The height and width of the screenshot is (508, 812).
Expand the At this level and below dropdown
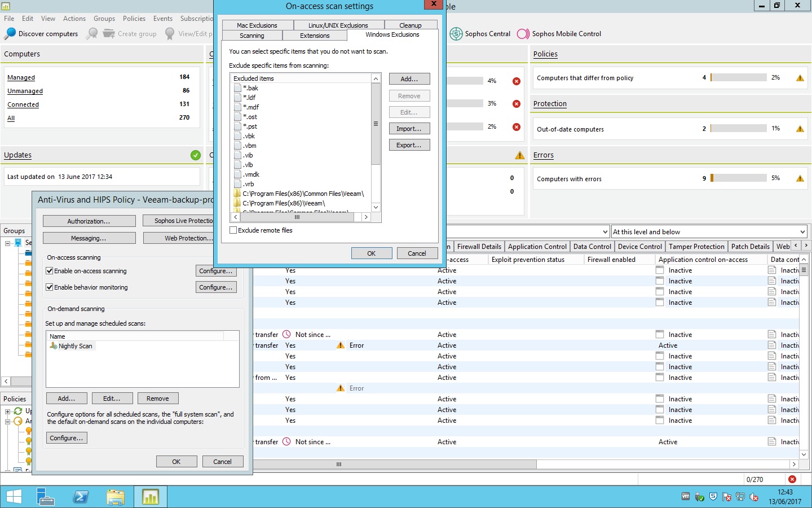(802, 232)
